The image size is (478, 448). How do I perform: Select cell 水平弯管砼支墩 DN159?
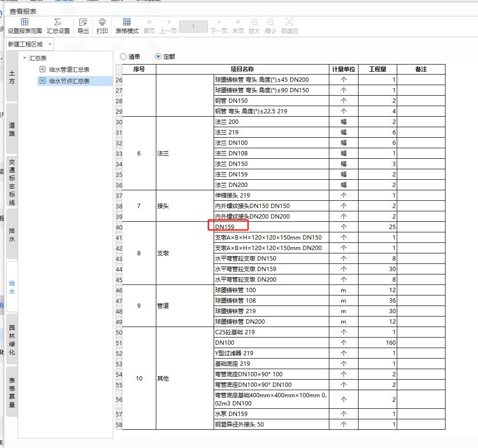click(x=272, y=269)
